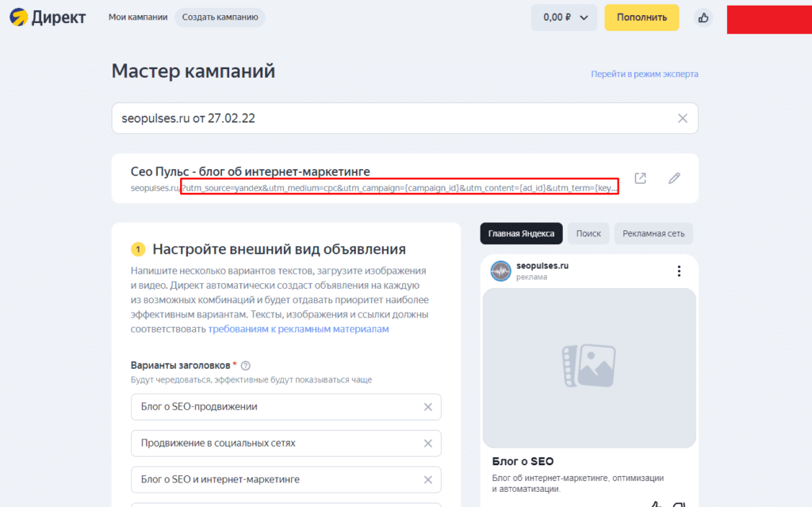Switch to the 'Поиск' preview tab
The image size is (812, 507).
coord(588,234)
